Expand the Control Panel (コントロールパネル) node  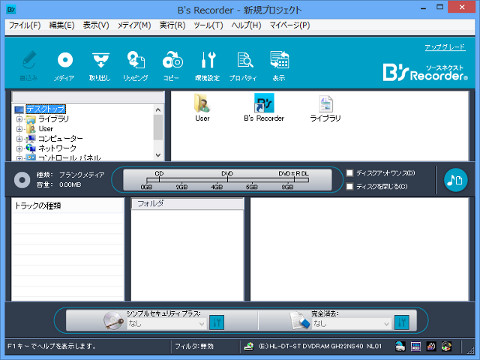[x=19, y=158]
